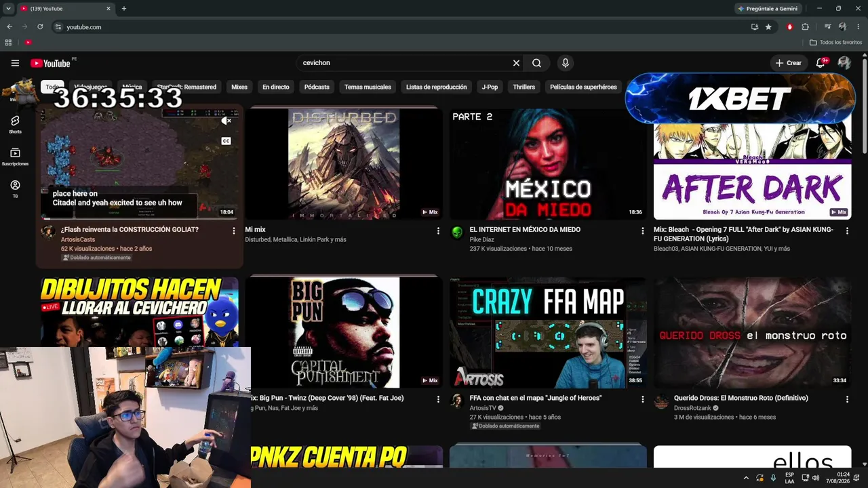Open options for the Bleach 'After Dark' mix
The height and width of the screenshot is (488, 868).
coord(847,231)
